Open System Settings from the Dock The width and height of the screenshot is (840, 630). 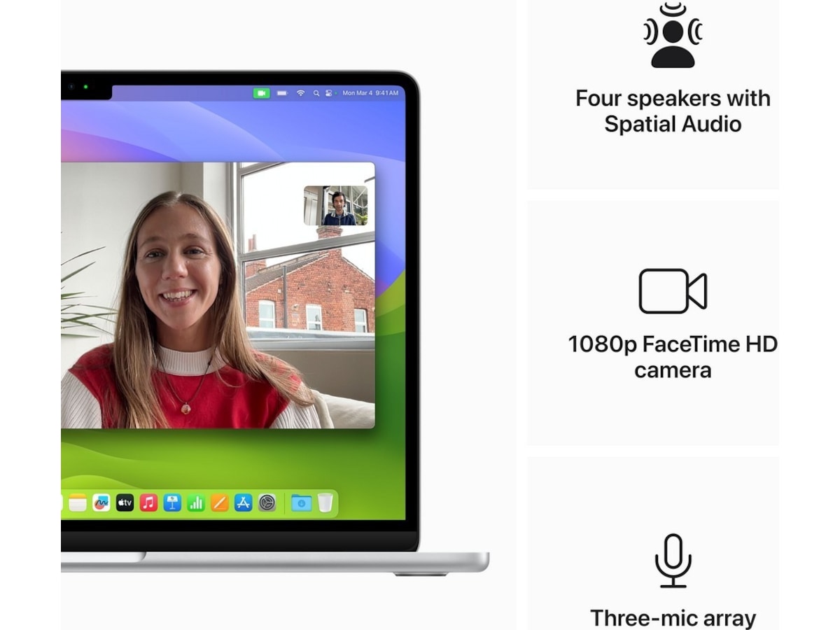[267, 503]
